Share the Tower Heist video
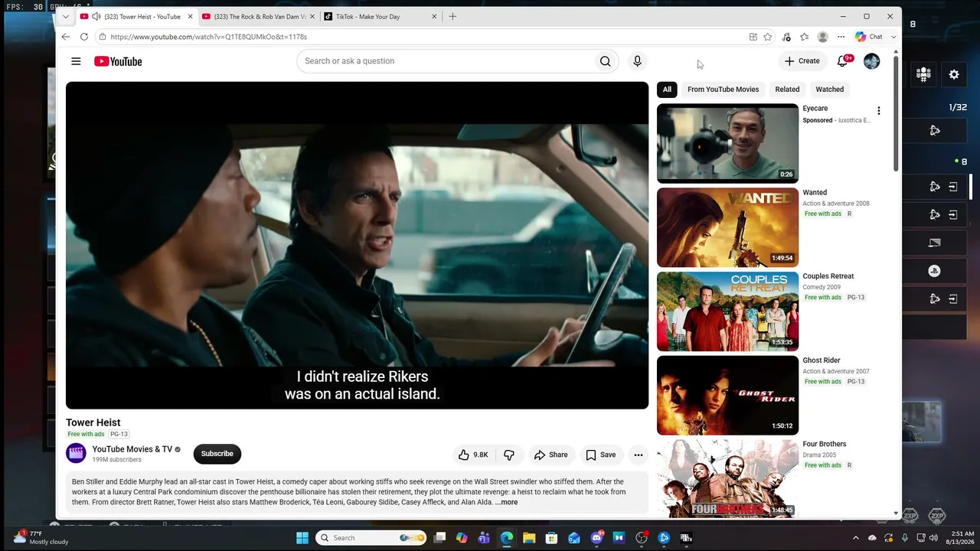Viewport: 980px width, 551px height. [x=551, y=455]
